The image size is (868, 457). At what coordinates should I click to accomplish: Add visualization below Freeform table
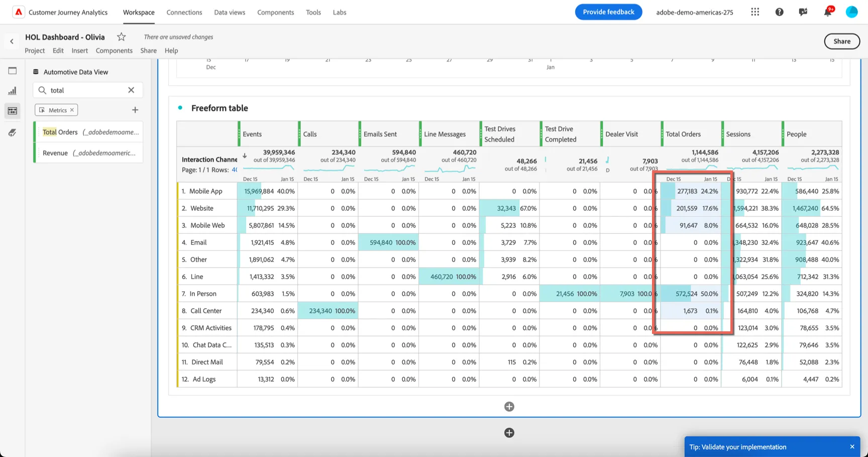509,407
